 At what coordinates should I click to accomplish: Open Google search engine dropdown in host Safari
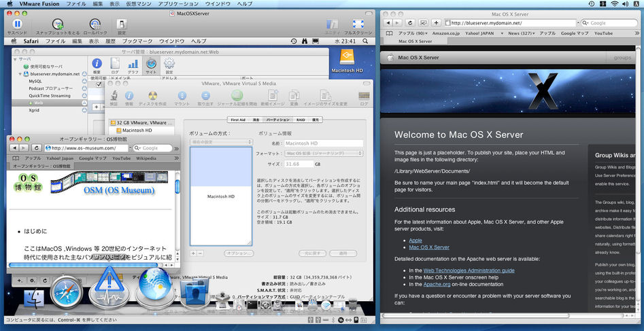586,23
